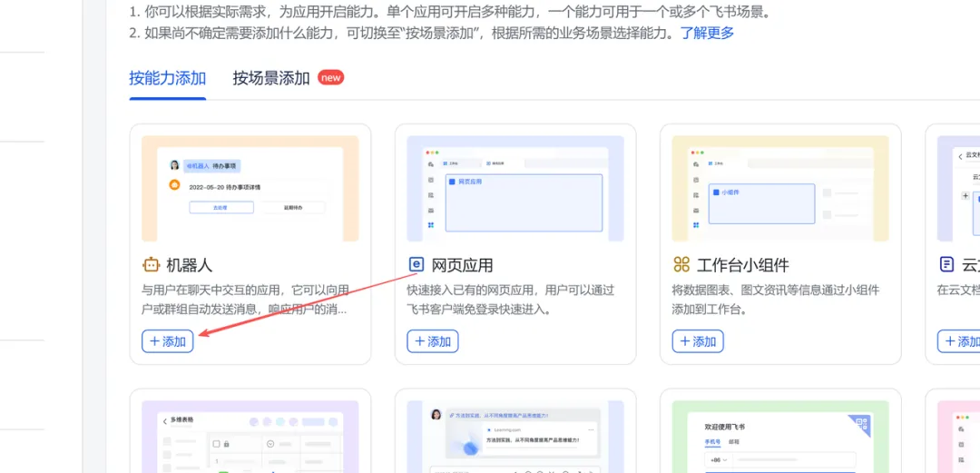Click the widget icon beside 工作台小组件

[681, 265]
